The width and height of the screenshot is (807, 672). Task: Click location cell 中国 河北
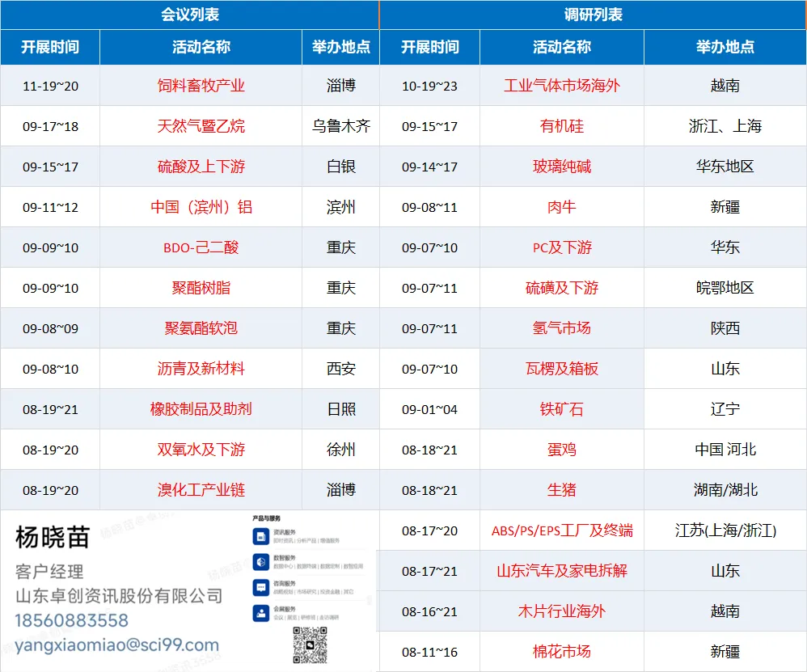pos(725,450)
